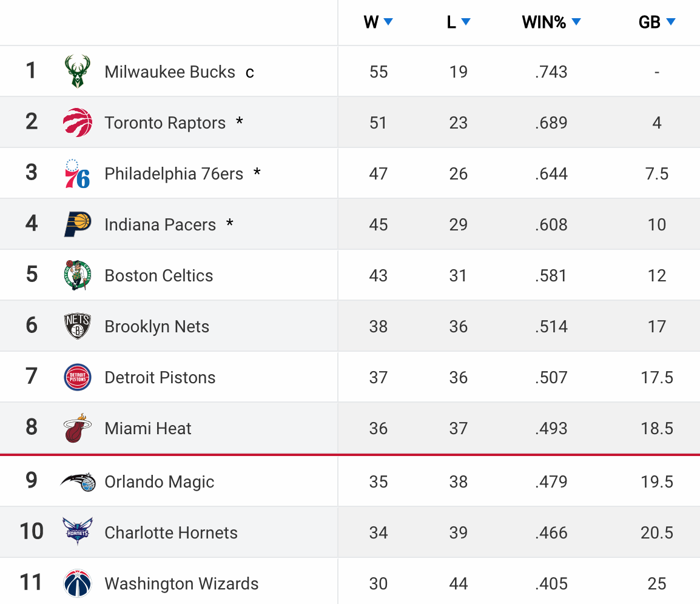700x604 pixels.
Task: Select the Toronto Raptors team name
Action: pos(165,122)
